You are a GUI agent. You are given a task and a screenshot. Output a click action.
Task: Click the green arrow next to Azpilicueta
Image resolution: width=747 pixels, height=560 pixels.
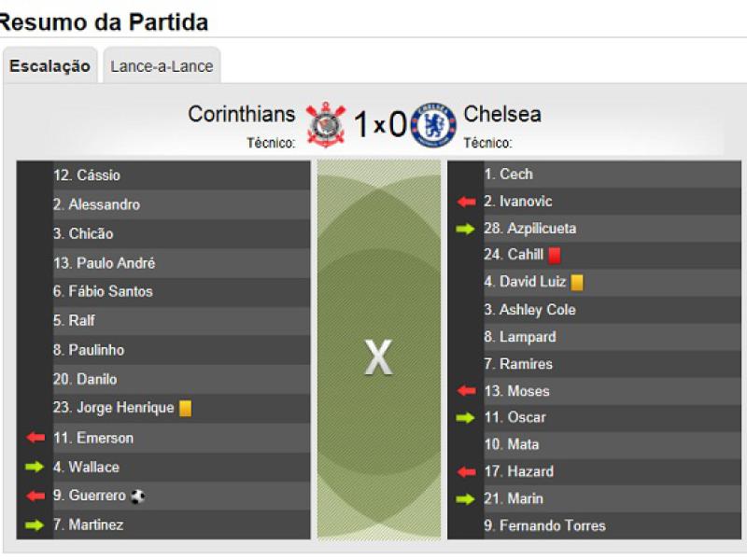point(466,229)
